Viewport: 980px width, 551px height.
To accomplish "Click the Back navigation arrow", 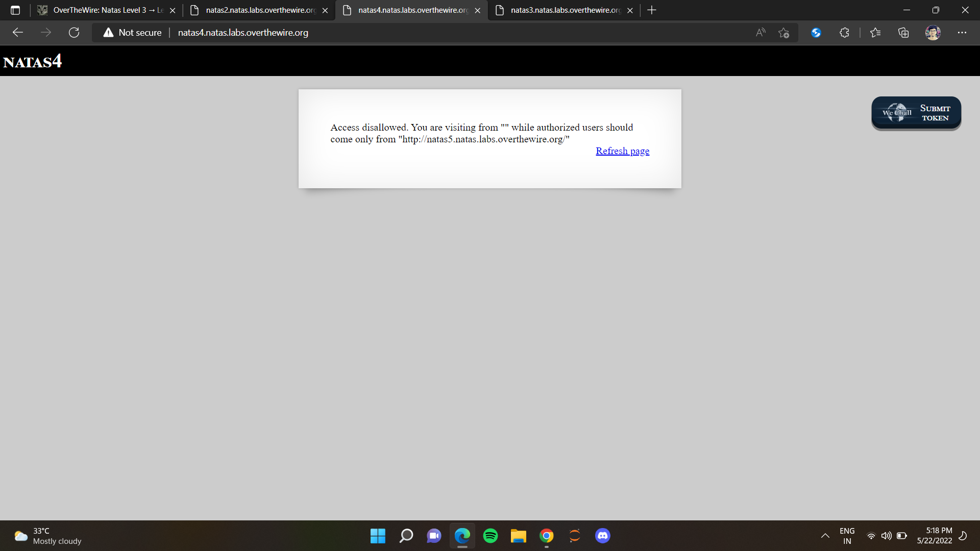I will coord(18,33).
